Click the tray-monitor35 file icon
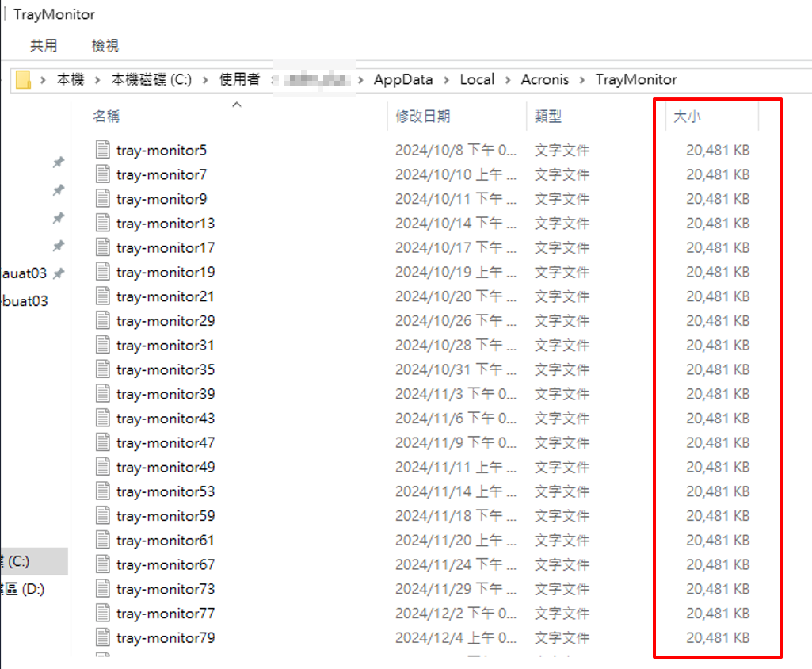Image resolution: width=812 pixels, height=669 pixels. [102, 369]
